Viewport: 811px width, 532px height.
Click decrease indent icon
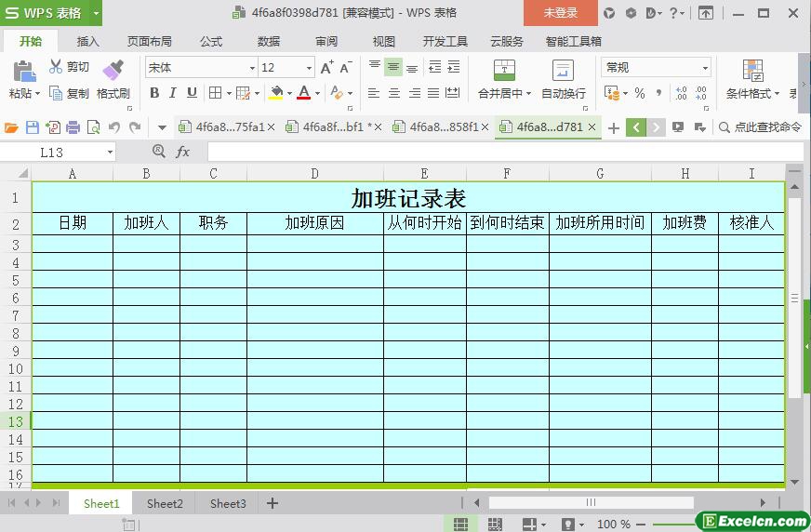pyautogui.click(x=435, y=67)
